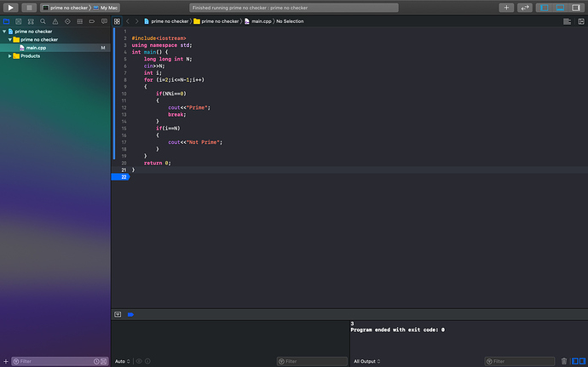This screenshot has height=367, width=588.
Task: Open the Debug navigator
Action: (x=80, y=21)
